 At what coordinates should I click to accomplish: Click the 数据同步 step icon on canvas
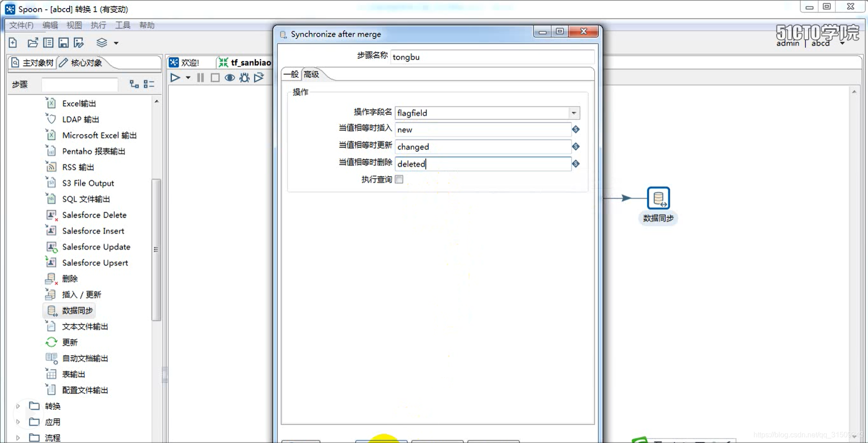tap(658, 198)
